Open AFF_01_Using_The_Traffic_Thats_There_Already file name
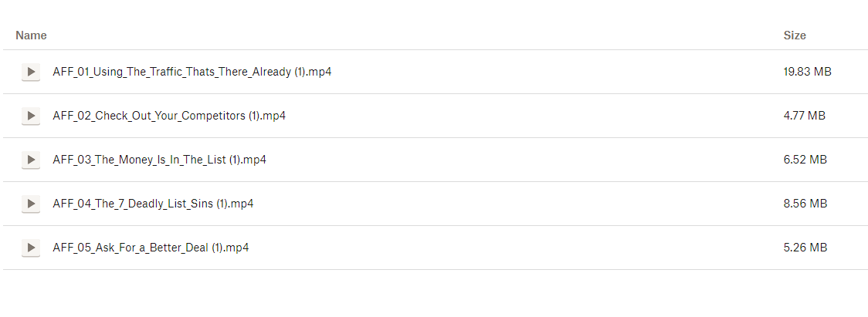868x317 pixels. tap(192, 72)
